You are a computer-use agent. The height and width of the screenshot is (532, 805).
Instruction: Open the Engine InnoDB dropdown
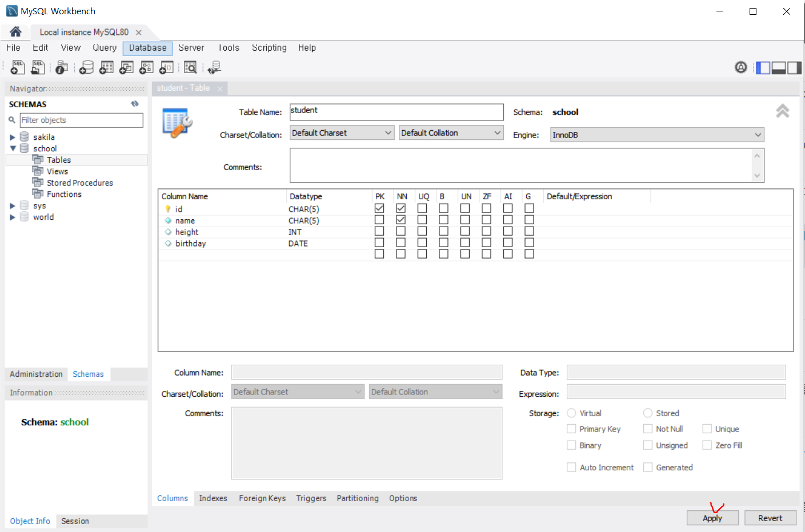[657, 135]
